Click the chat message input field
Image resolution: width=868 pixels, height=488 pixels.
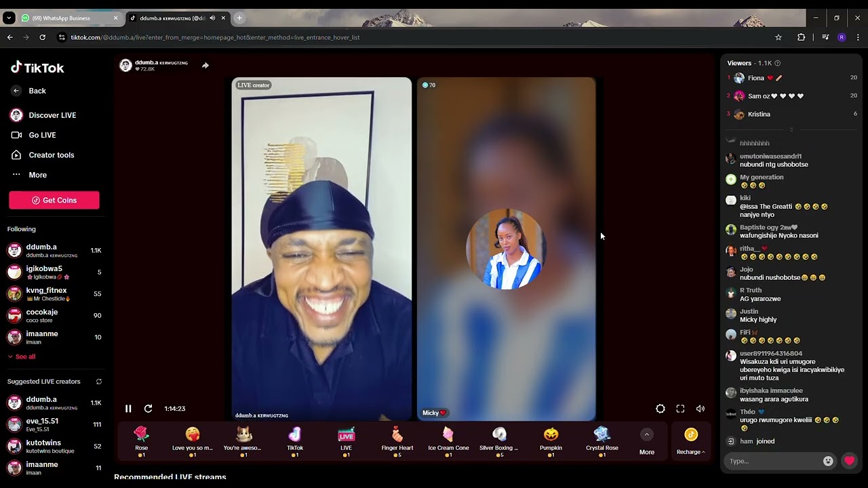click(773, 461)
